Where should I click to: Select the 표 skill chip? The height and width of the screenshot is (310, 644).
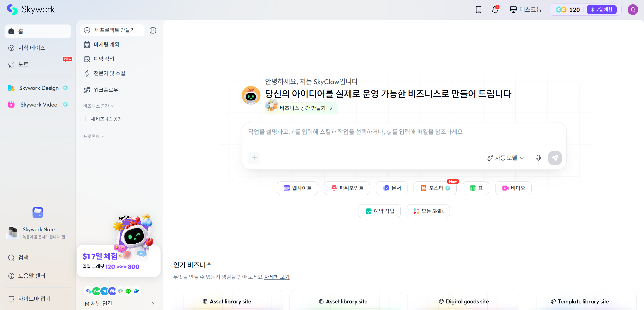pos(476,188)
